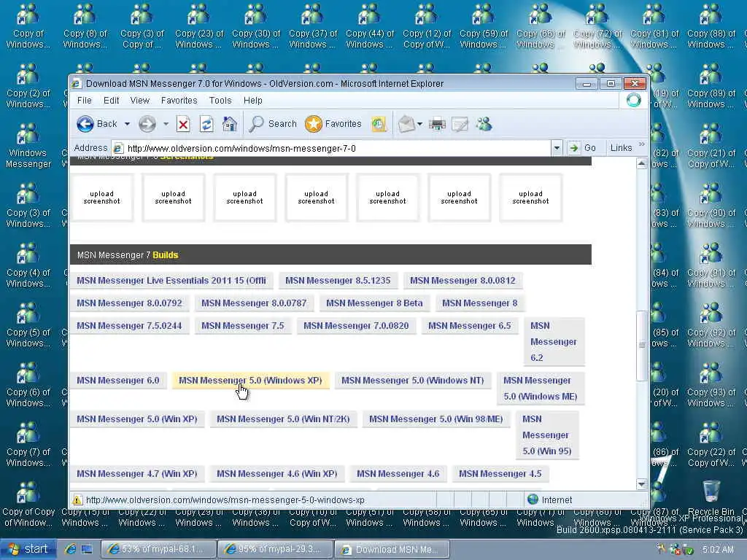Stop page loading with red X
This screenshot has height=560, width=747.
pyautogui.click(x=183, y=124)
